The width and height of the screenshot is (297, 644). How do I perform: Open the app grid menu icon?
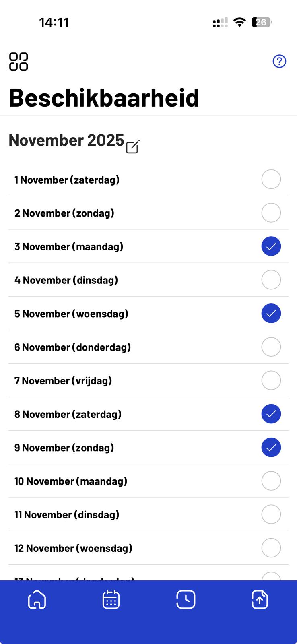[x=19, y=62]
